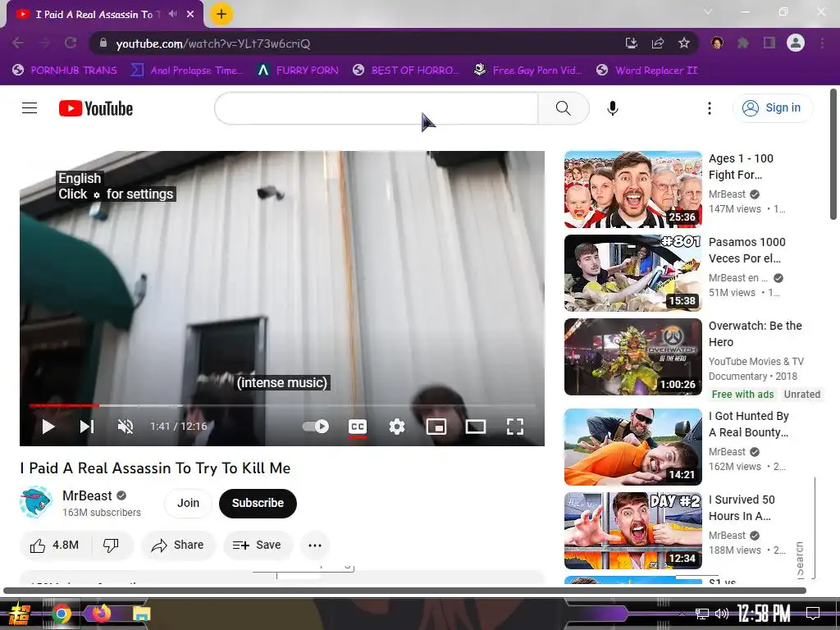Open Pasamos 1000 Veces video thumbnail
This screenshot has height=630, width=840.
point(632,273)
